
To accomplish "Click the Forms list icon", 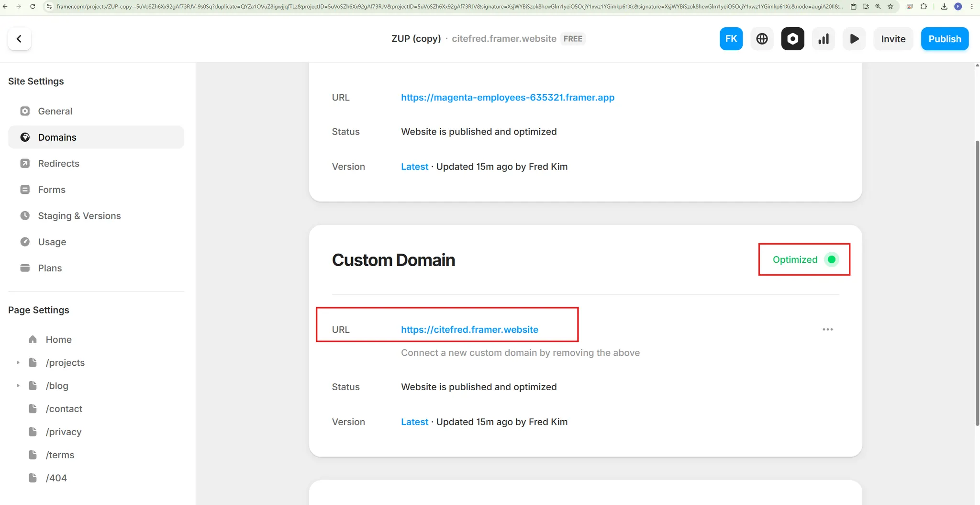I will pyautogui.click(x=25, y=190).
